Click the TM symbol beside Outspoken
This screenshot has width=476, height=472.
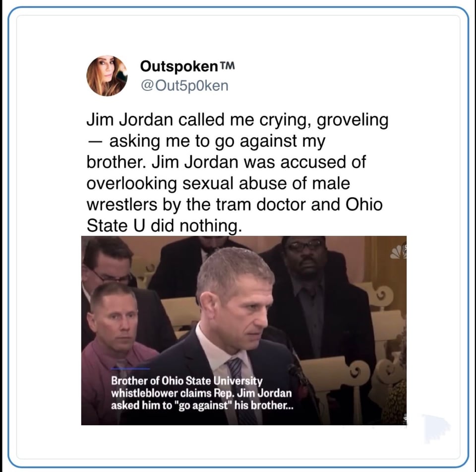[227, 66]
